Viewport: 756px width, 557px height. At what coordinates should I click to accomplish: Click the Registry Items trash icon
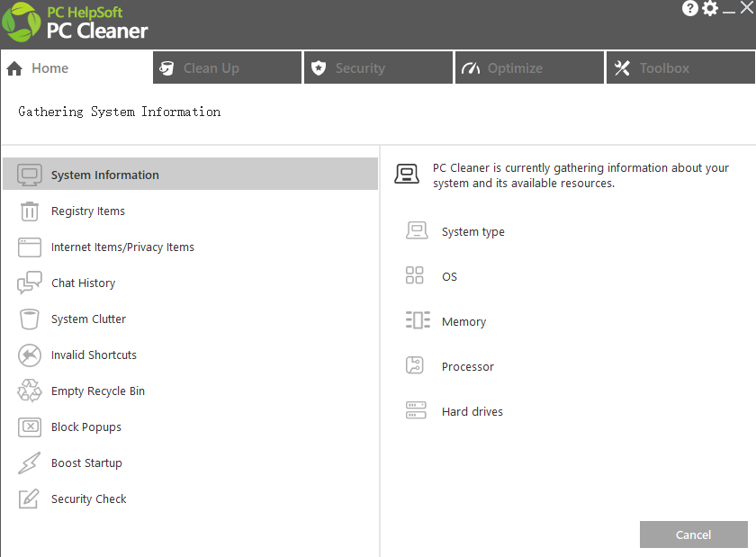pyautogui.click(x=30, y=211)
